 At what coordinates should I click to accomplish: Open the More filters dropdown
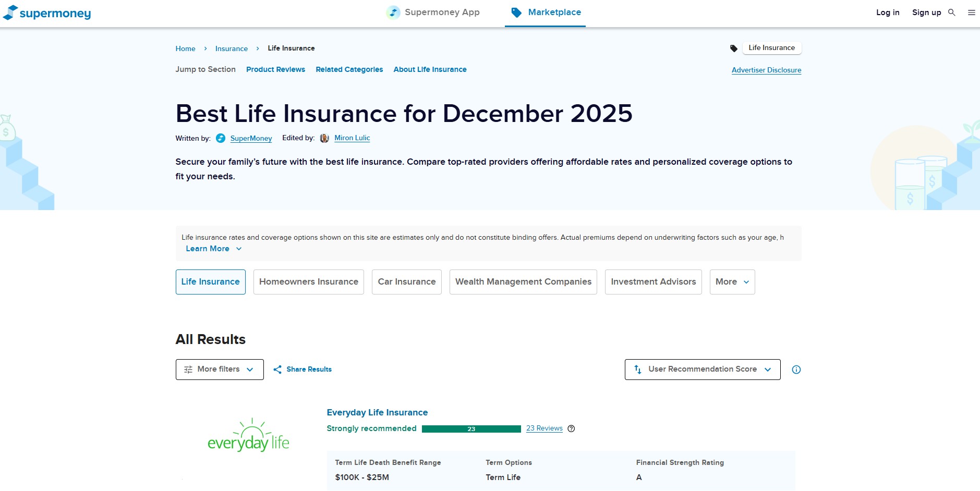pos(220,370)
